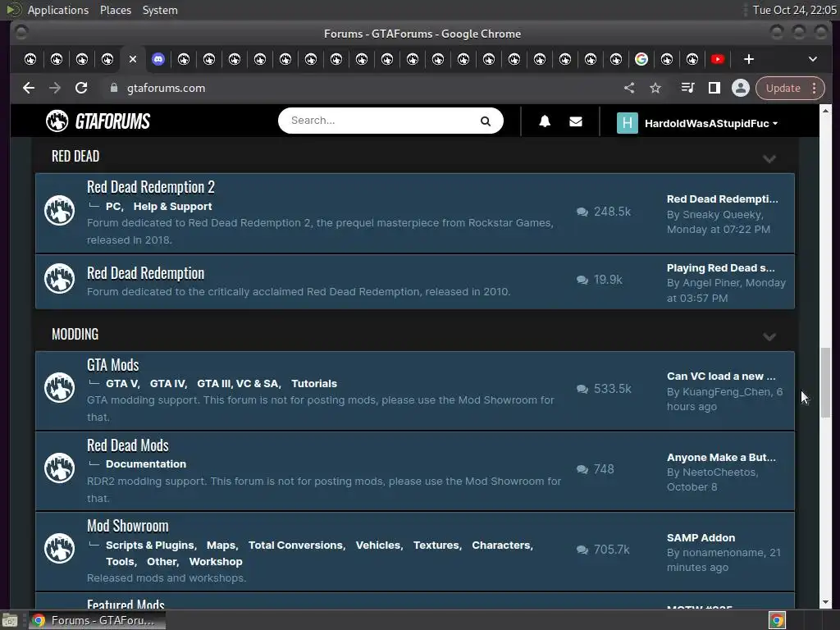Open the Applications menu

(x=58, y=10)
